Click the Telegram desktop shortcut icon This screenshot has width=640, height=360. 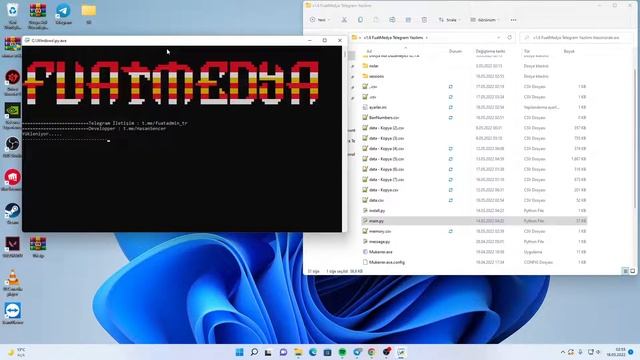pos(63,14)
